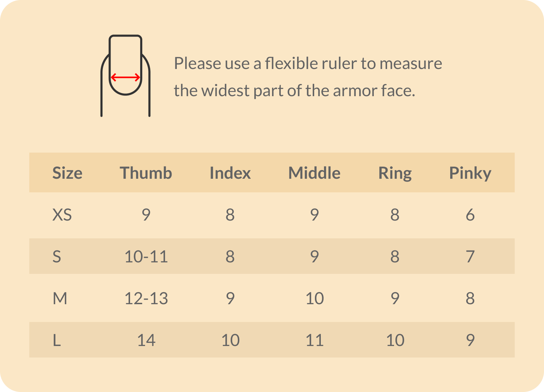Select the Pinky value 7 for S

tap(470, 256)
